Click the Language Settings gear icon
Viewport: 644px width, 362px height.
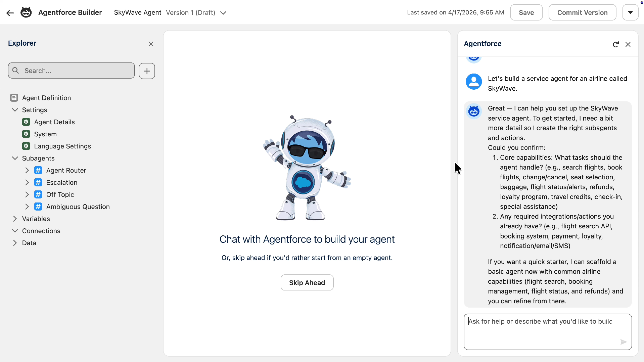pyautogui.click(x=26, y=146)
